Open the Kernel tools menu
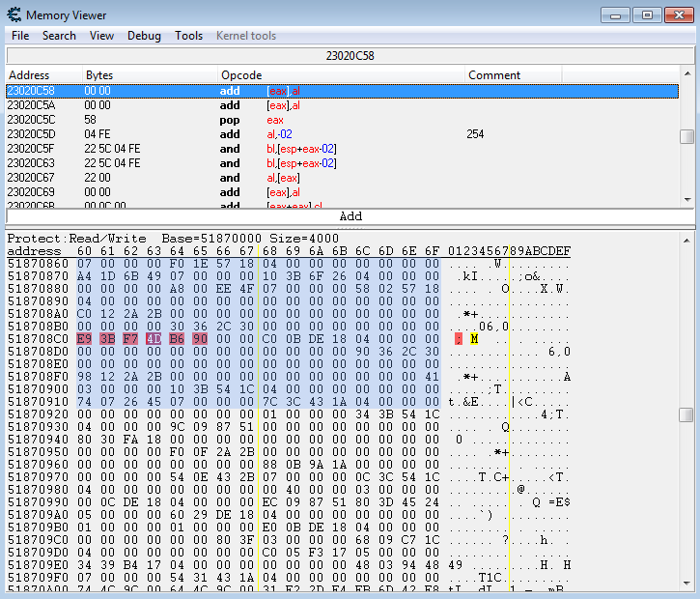 245,36
